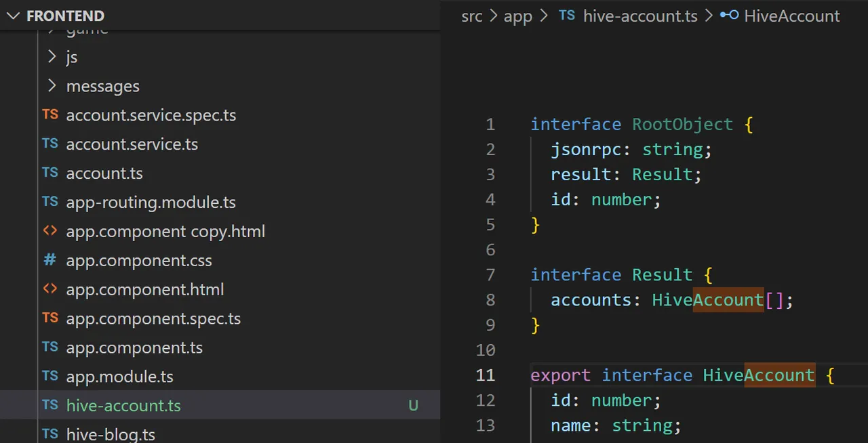Viewport: 868px width, 443px height.
Task: Click TS icon of hive-blog.ts
Action: [x=50, y=434]
